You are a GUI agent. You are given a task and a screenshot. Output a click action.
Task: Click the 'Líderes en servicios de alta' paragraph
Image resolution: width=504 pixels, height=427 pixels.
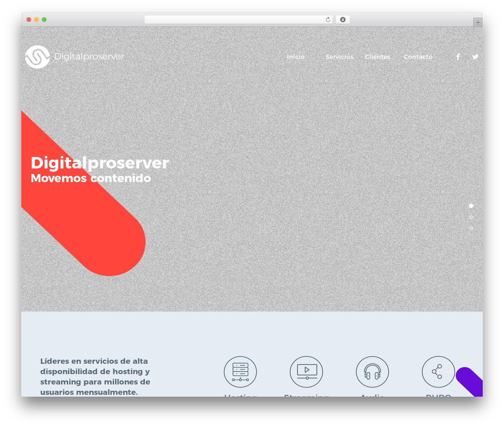coord(95,377)
